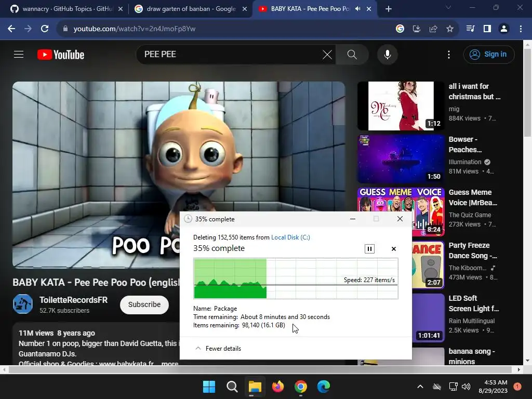Click the Sign in button
The width and height of the screenshot is (532, 399).
(x=489, y=54)
